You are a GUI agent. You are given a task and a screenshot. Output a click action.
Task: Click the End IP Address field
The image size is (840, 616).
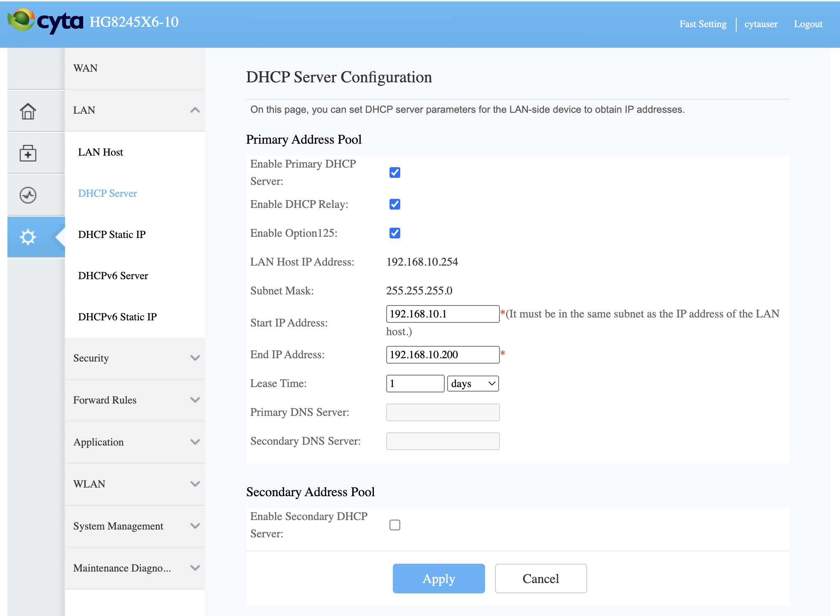443,355
